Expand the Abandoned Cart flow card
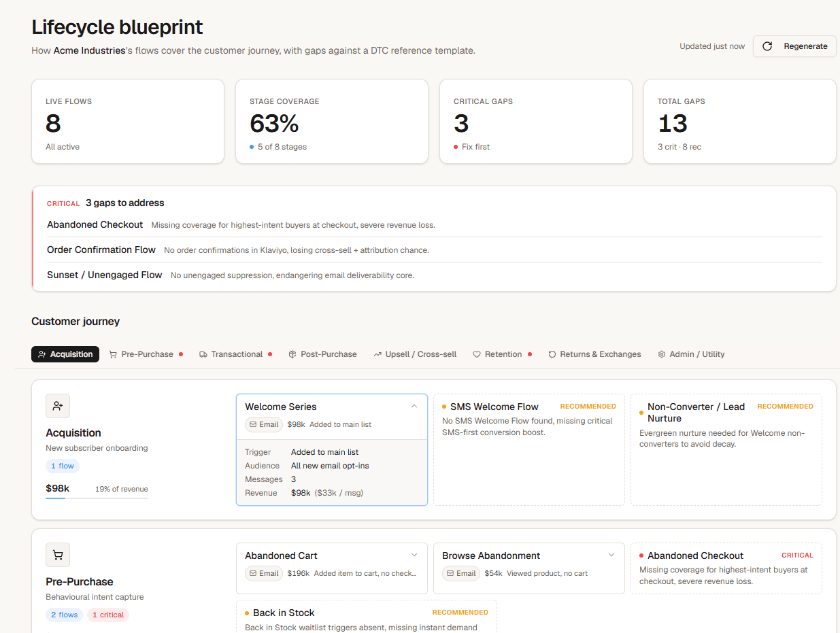 [414, 555]
